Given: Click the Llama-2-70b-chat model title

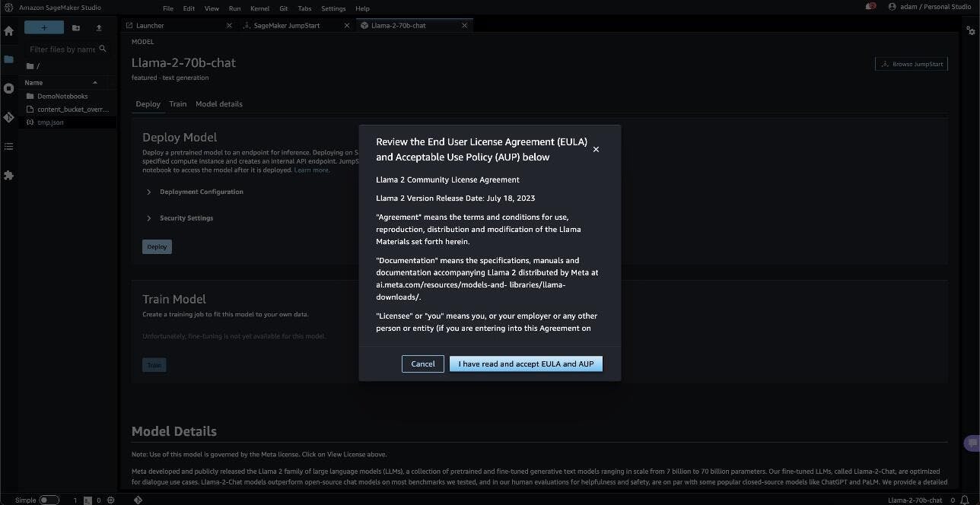Looking at the screenshot, I should pyautogui.click(x=183, y=62).
